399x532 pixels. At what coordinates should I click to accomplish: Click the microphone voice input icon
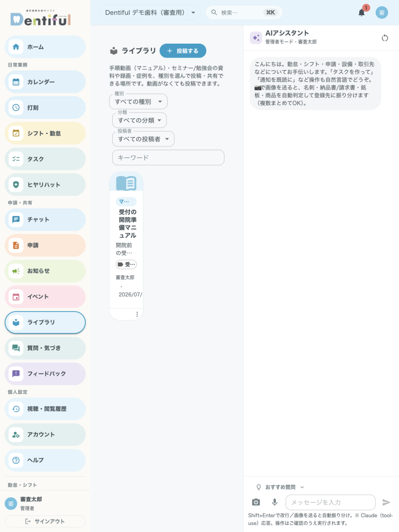[275, 502]
